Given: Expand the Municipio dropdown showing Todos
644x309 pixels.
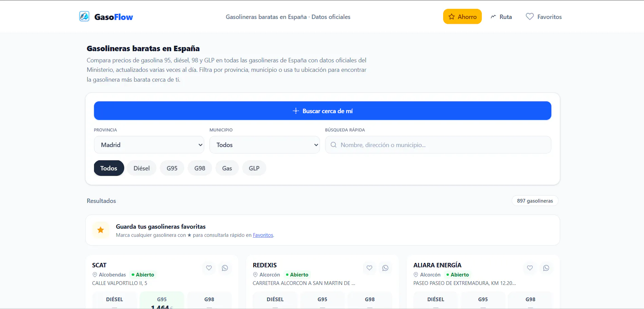Looking at the screenshot, I should click(264, 145).
